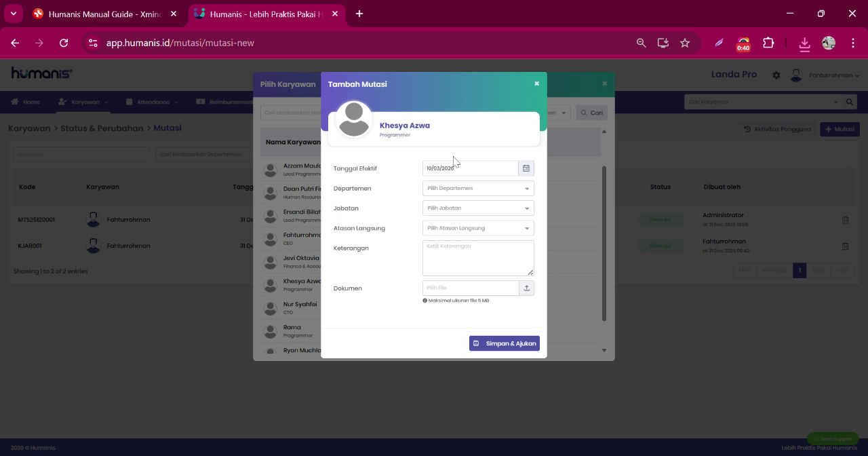
Task: Click the Tanggal Efektif date field
Action: click(x=471, y=168)
